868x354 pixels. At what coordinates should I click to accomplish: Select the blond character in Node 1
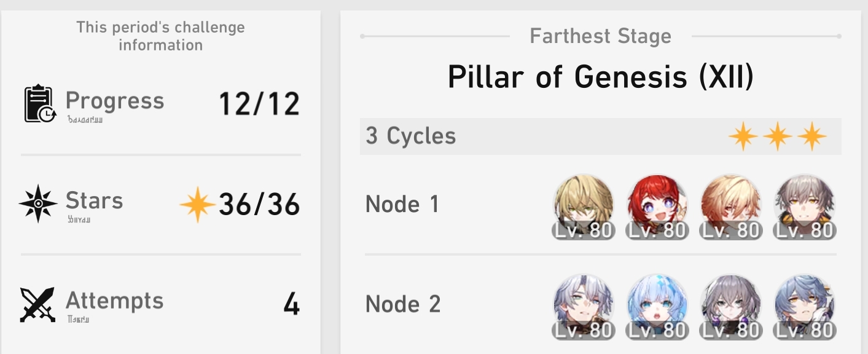(x=584, y=206)
